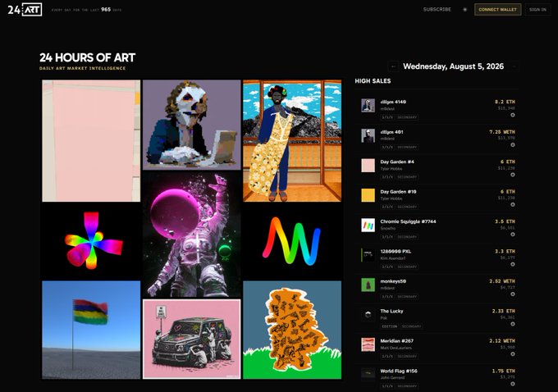
Task: Toggle the theme icon beside Subscribe
Action: (x=464, y=10)
